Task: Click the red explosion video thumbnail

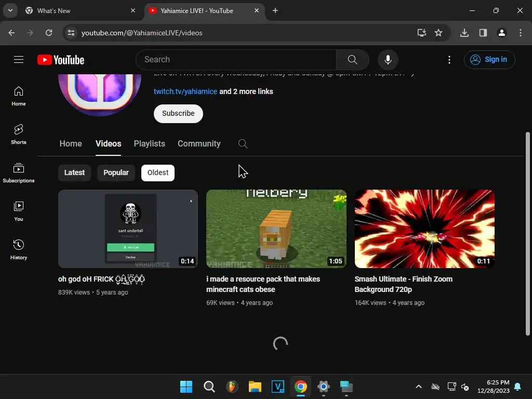Action: coord(424,229)
